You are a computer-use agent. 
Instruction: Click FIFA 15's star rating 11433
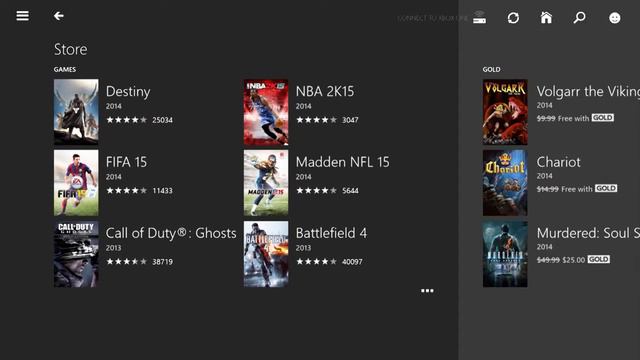[x=139, y=191]
